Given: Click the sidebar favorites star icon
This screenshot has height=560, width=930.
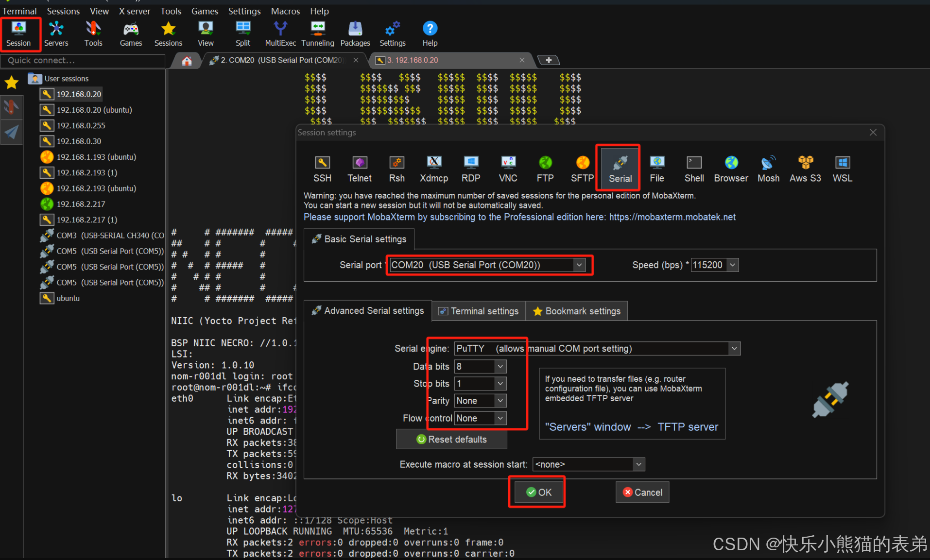Looking at the screenshot, I should click(12, 83).
